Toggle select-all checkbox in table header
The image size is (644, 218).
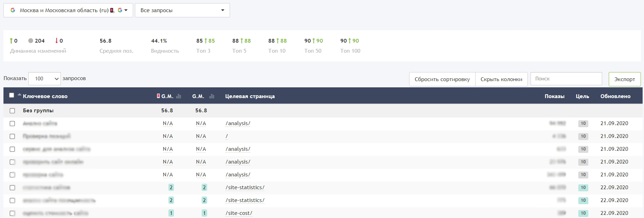tap(12, 95)
